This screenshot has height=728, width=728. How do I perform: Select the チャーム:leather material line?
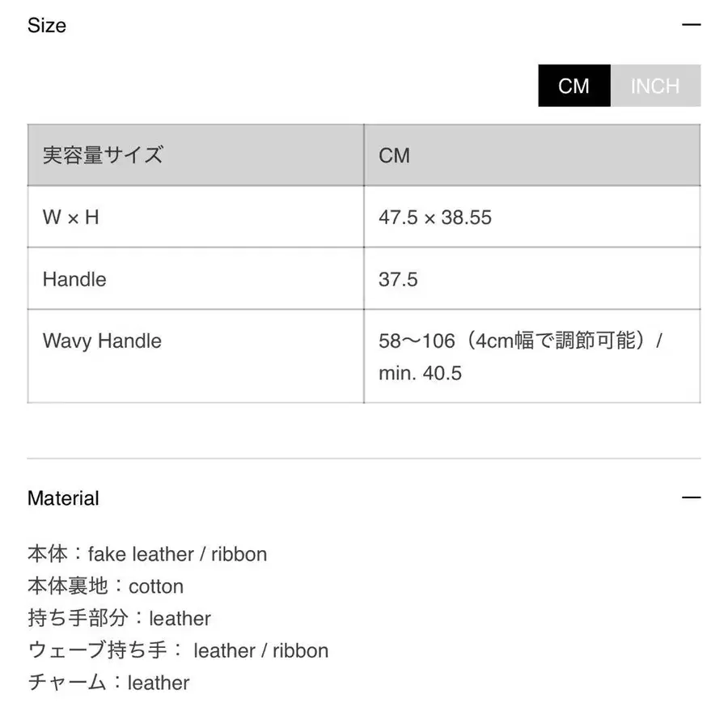pos(109,683)
